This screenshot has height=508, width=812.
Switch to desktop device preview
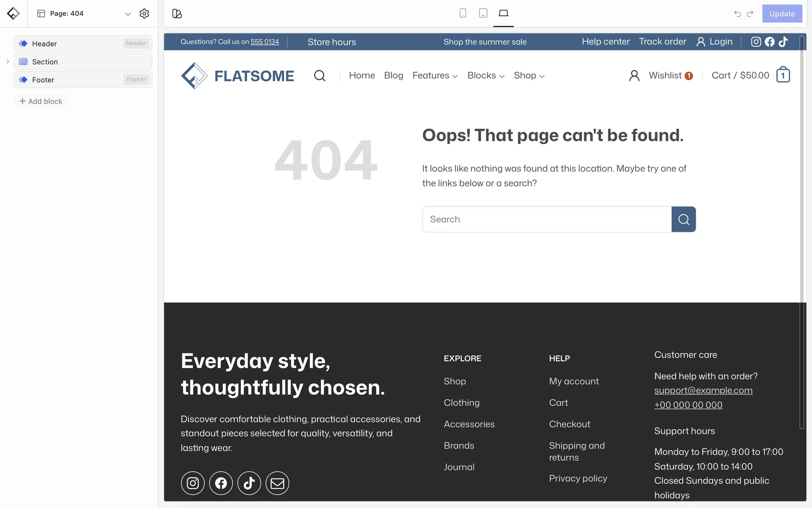tap(503, 13)
